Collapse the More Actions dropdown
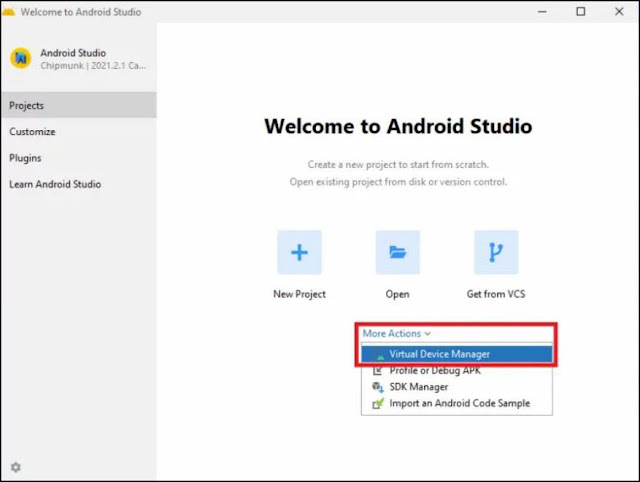This screenshot has height=482, width=640. pyautogui.click(x=397, y=333)
